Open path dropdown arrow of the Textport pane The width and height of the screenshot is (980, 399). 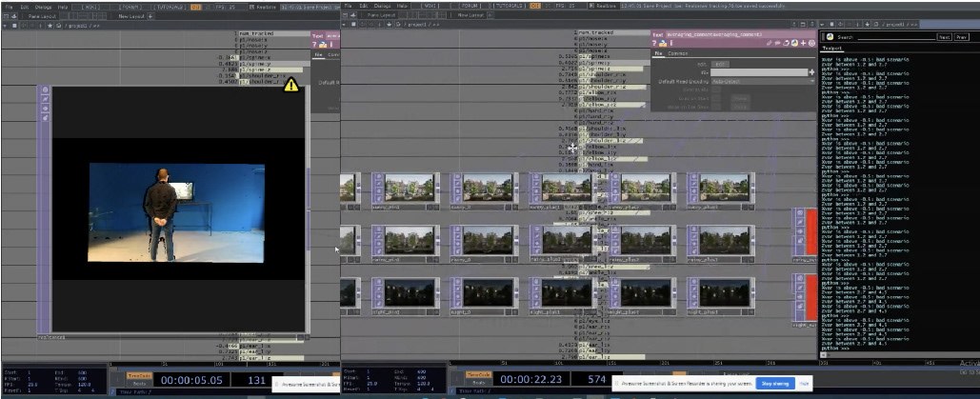pyautogui.click(x=823, y=25)
